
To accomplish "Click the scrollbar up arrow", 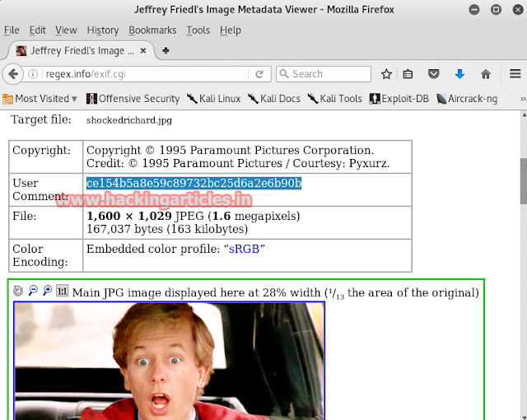I will 524,115.
